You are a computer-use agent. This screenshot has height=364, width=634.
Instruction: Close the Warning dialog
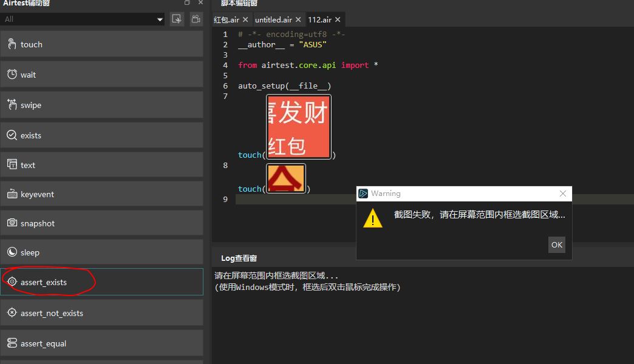pyautogui.click(x=563, y=194)
